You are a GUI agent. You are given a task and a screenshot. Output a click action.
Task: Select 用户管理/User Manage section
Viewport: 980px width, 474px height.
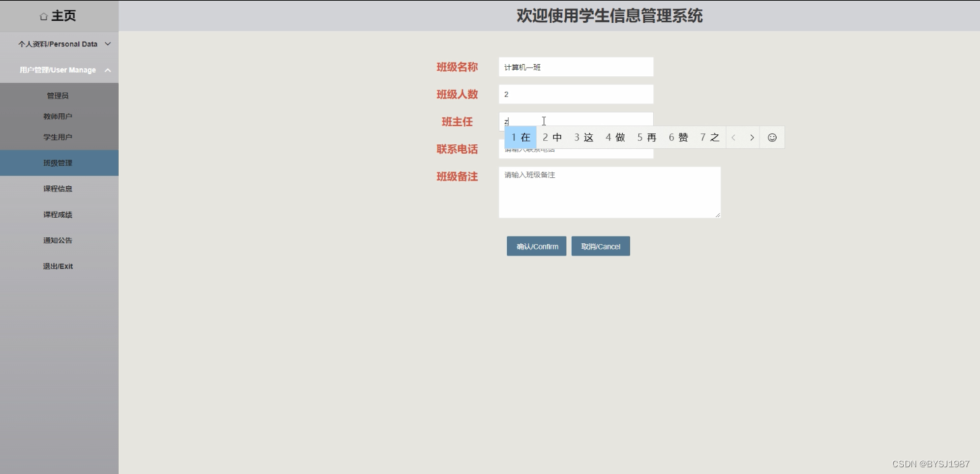pos(59,70)
